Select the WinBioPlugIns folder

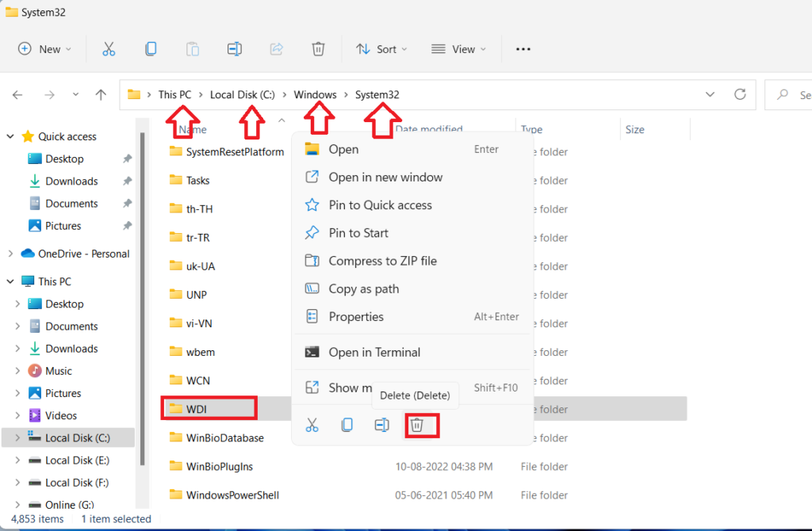(x=220, y=466)
